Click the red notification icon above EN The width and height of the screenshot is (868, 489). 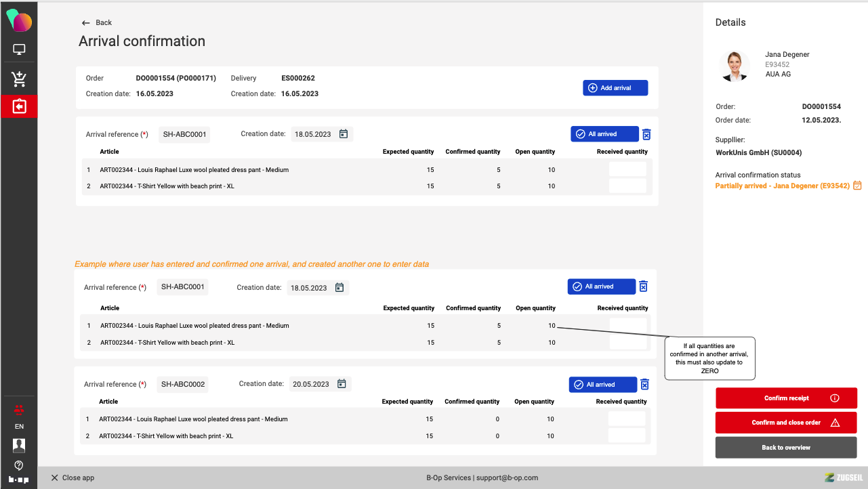point(19,409)
